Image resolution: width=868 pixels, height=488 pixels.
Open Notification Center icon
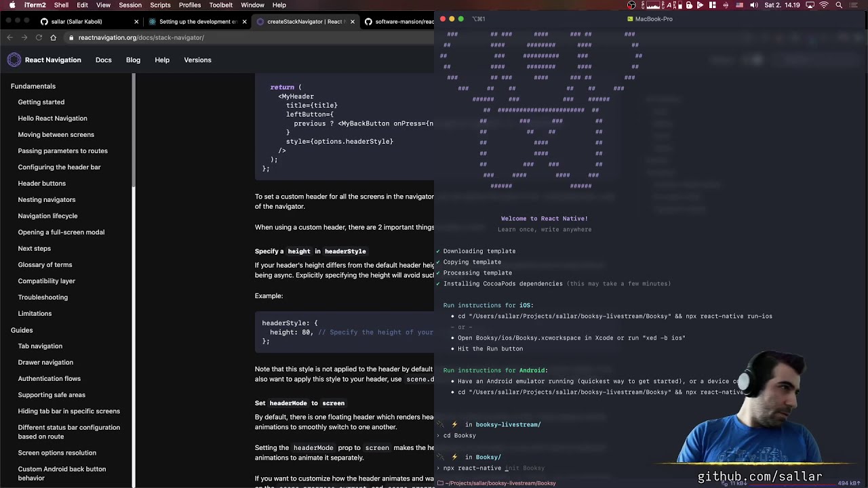point(854,5)
